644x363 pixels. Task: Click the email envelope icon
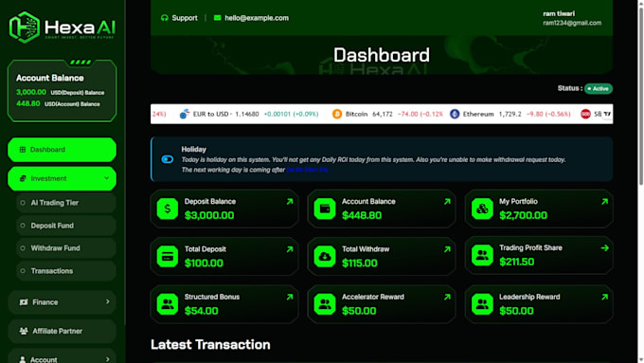tap(217, 18)
